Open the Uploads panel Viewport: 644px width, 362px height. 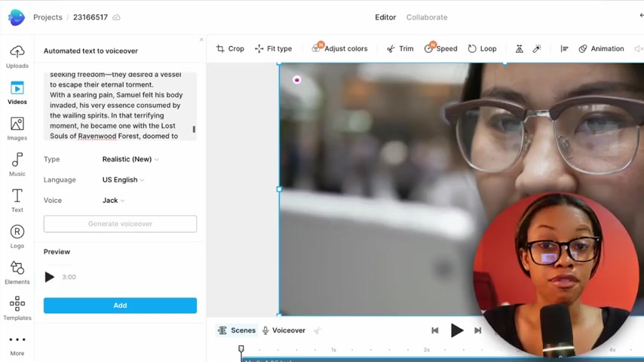pyautogui.click(x=17, y=57)
